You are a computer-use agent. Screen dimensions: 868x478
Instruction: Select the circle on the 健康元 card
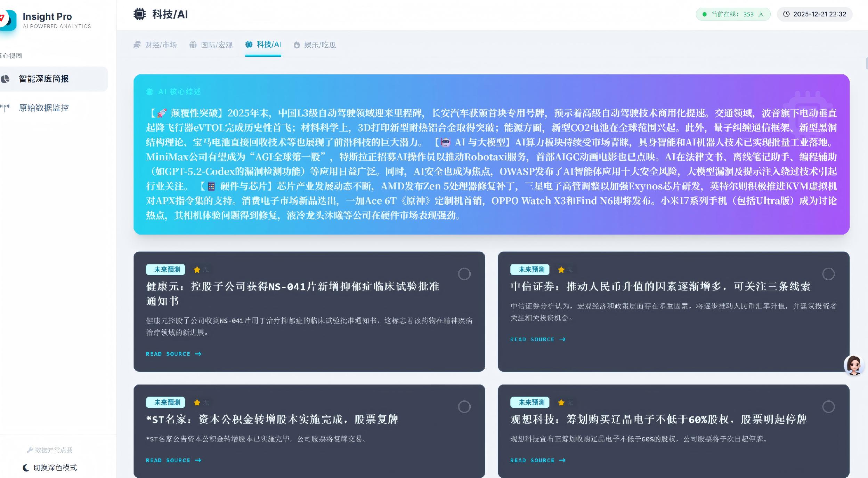[x=464, y=274]
